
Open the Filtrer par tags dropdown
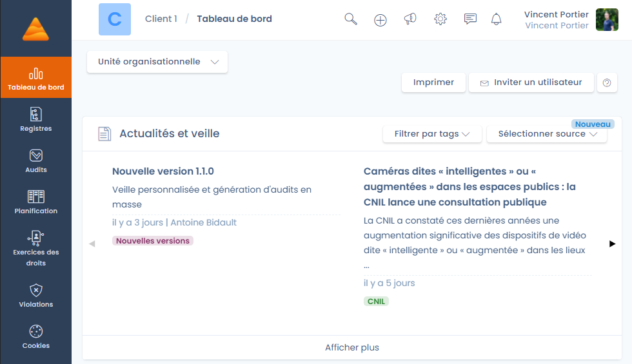[x=428, y=134]
